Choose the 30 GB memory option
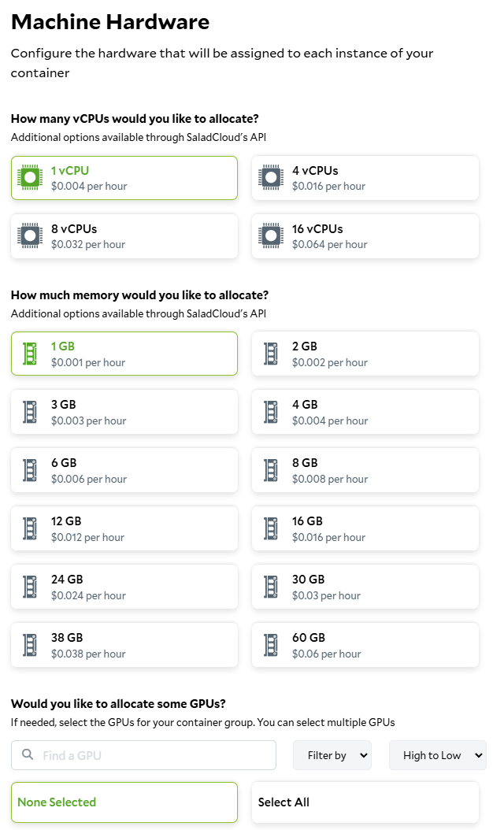Viewport: 504px width, 830px height. point(365,587)
